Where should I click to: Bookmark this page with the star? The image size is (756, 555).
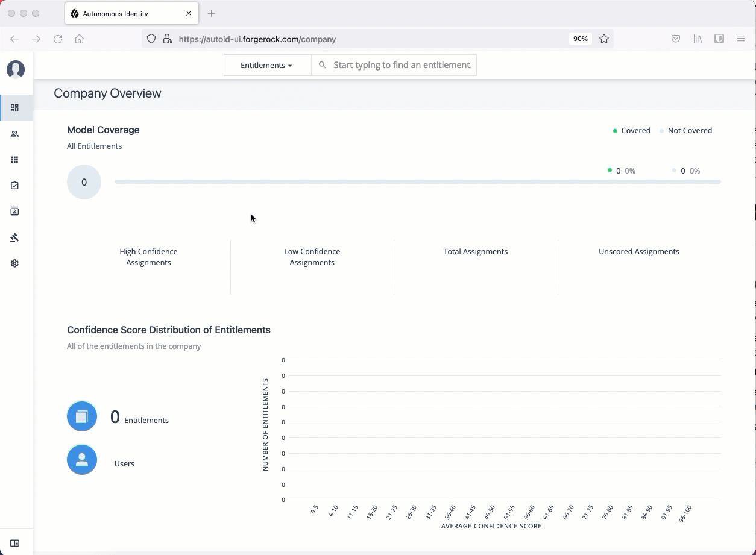coord(604,39)
